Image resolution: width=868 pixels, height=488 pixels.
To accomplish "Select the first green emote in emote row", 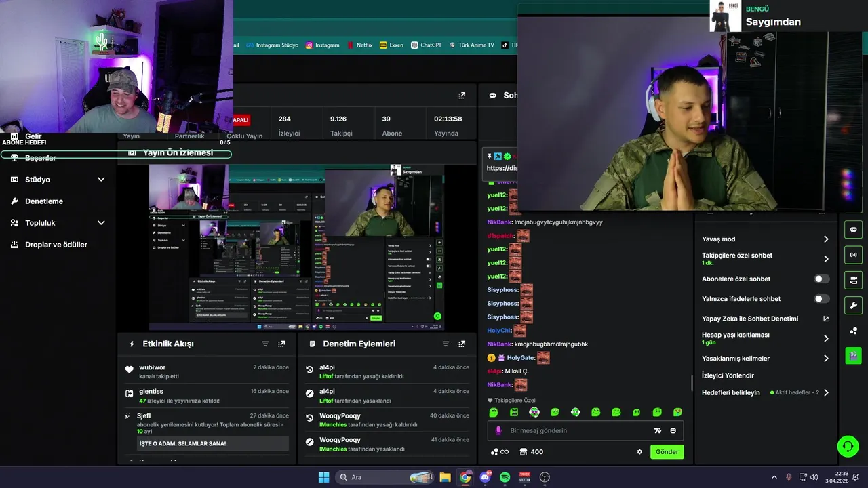I will [x=494, y=412].
